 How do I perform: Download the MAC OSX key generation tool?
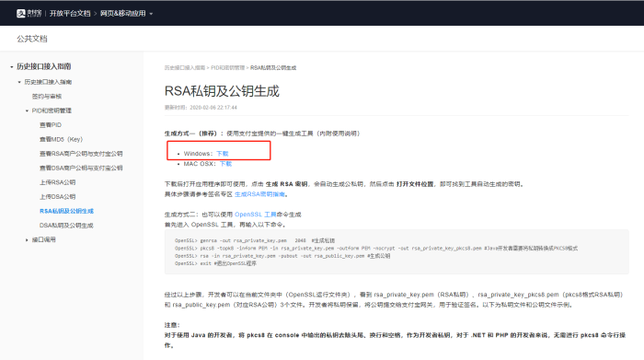225,164
